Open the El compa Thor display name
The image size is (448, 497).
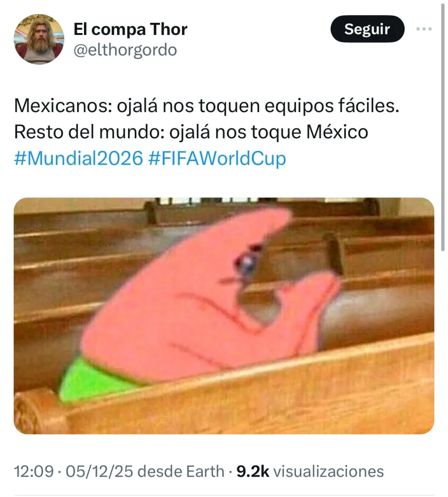tap(130, 29)
